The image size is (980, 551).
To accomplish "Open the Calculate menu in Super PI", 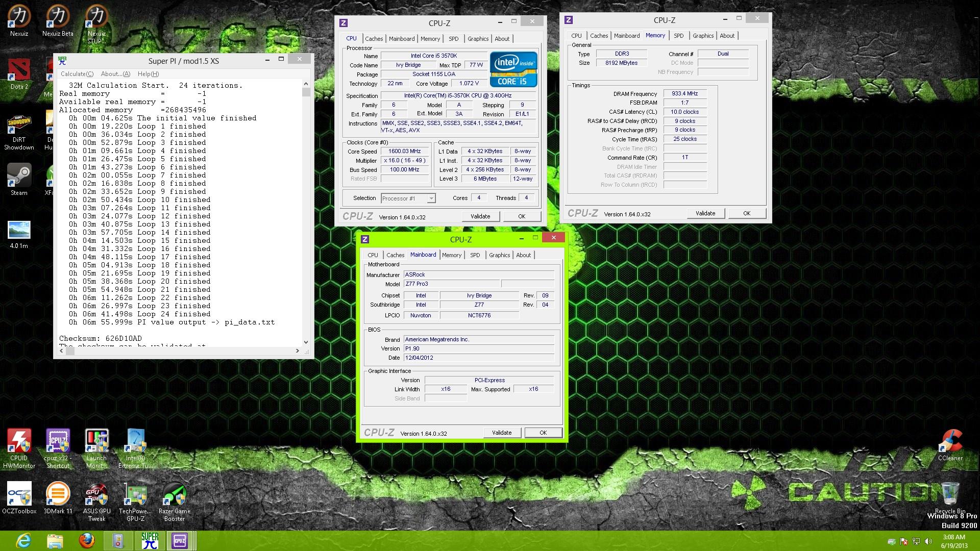I will click(x=77, y=74).
